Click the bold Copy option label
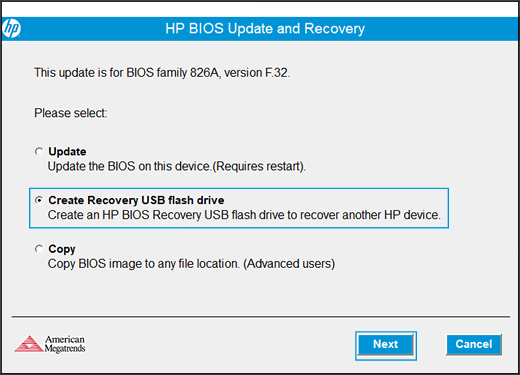The height and width of the screenshot is (375, 520). coord(62,249)
